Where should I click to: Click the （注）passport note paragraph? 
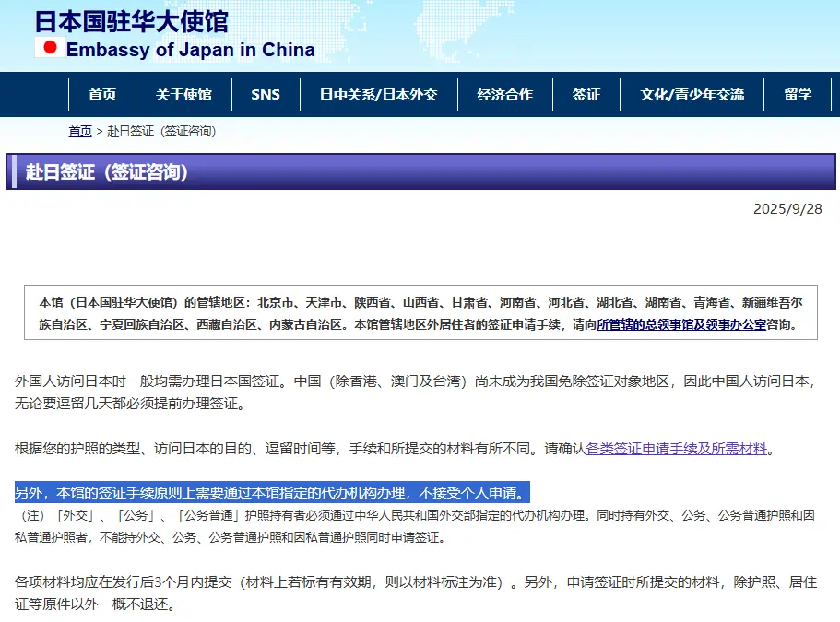coord(415,525)
